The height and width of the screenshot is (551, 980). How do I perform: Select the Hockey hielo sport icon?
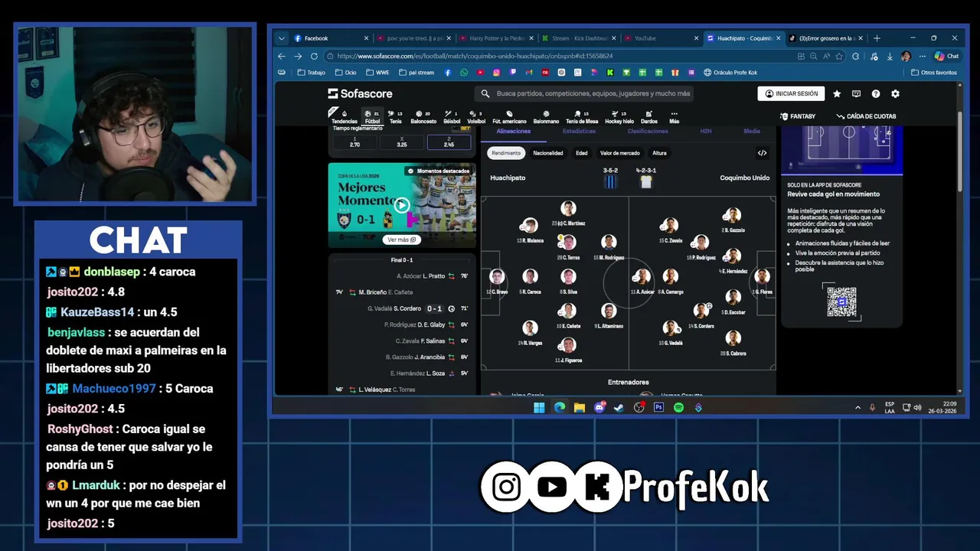(x=619, y=117)
